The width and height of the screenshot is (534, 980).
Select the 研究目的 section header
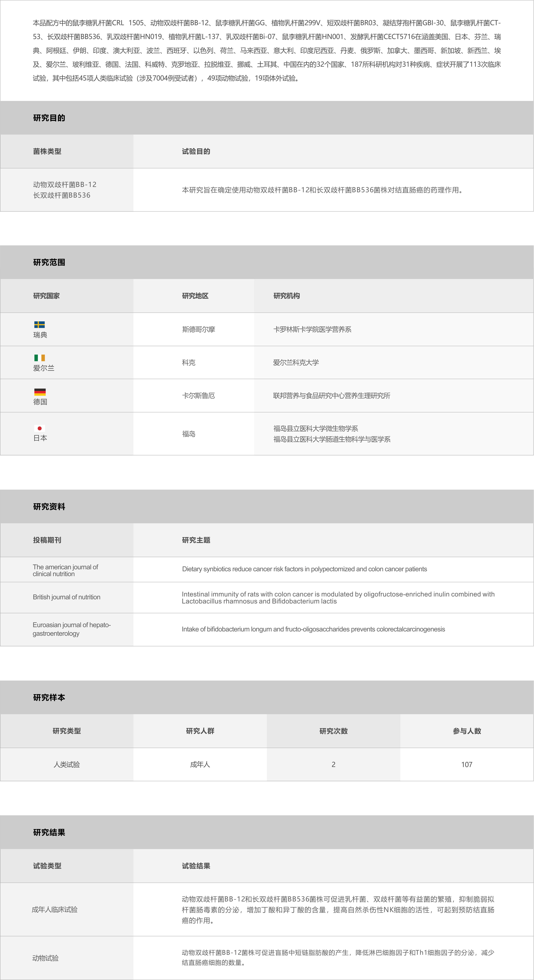pos(267,118)
